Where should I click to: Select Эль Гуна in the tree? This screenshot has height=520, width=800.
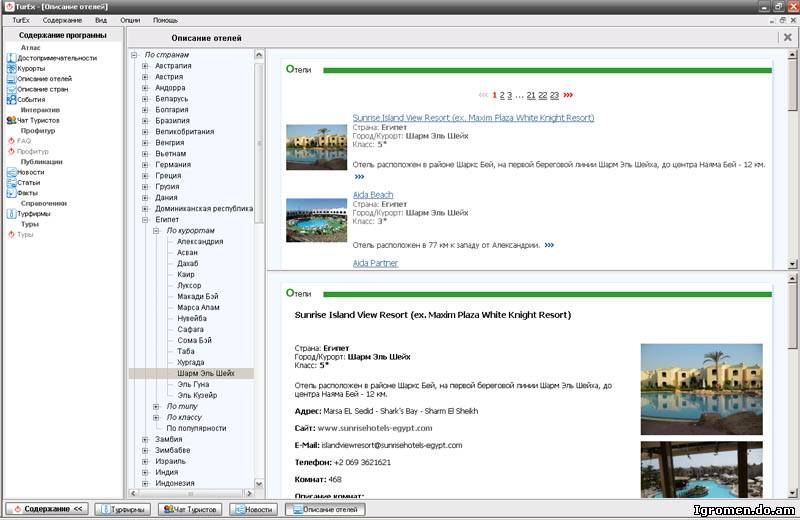click(193, 384)
